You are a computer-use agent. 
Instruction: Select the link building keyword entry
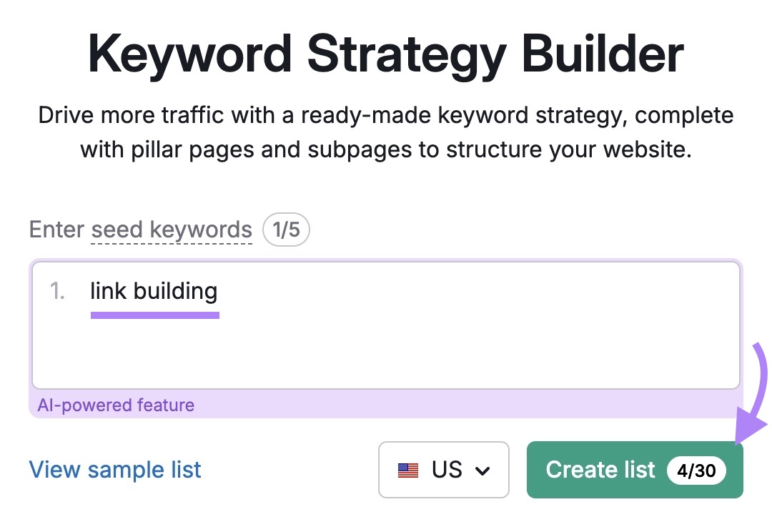coord(154,291)
